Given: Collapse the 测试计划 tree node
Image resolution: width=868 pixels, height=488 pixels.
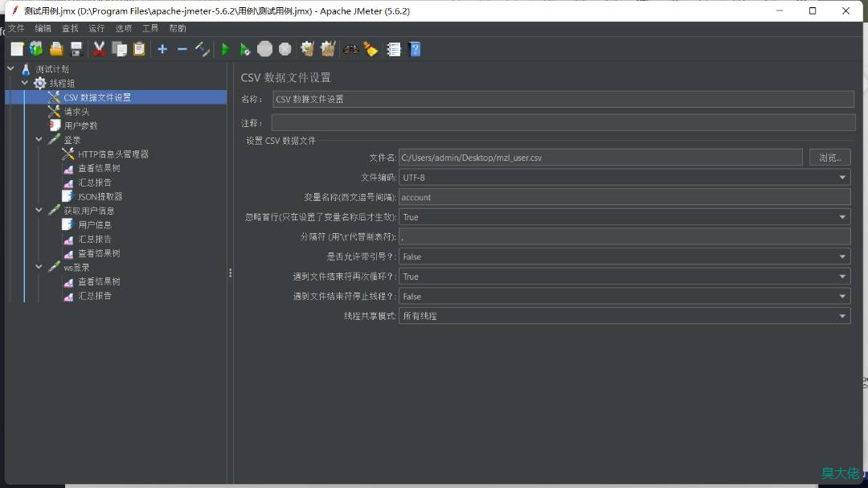Looking at the screenshot, I should pos(10,68).
